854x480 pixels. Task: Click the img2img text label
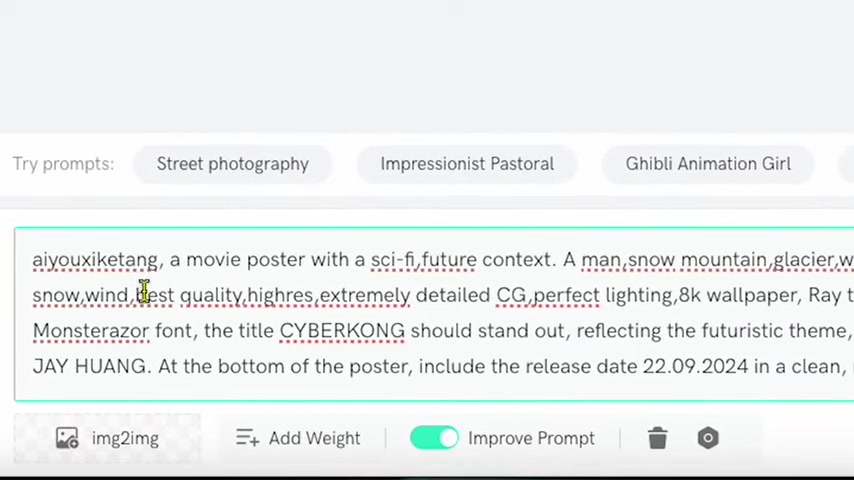(x=125, y=439)
